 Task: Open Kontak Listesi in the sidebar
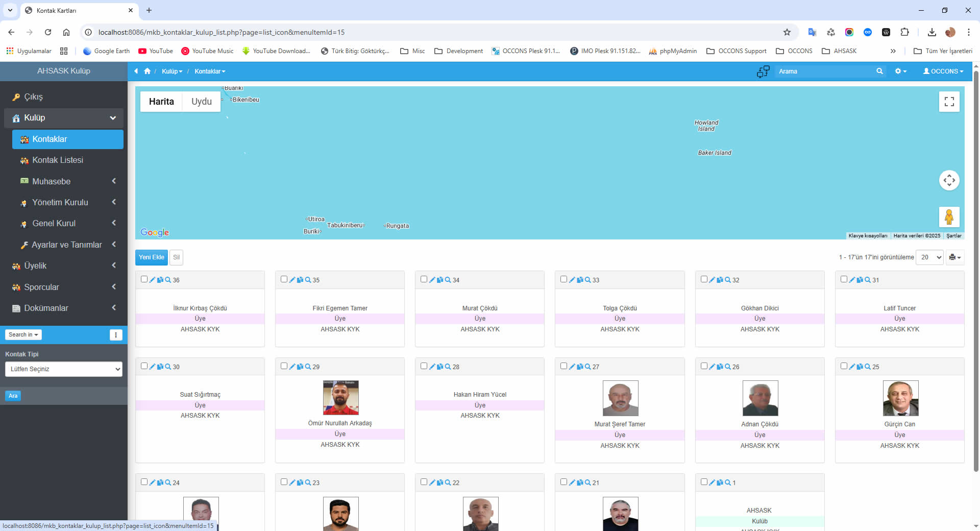(x=58, y=160)
